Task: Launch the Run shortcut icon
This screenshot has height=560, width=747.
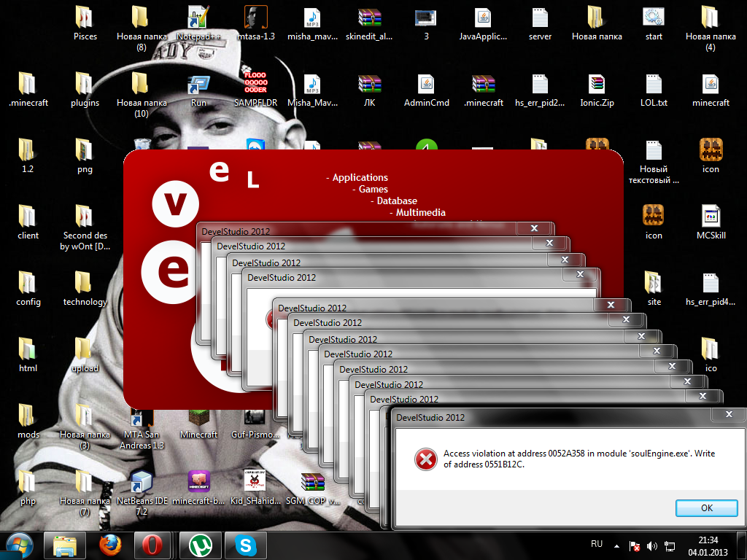Action: pos(198,90)
